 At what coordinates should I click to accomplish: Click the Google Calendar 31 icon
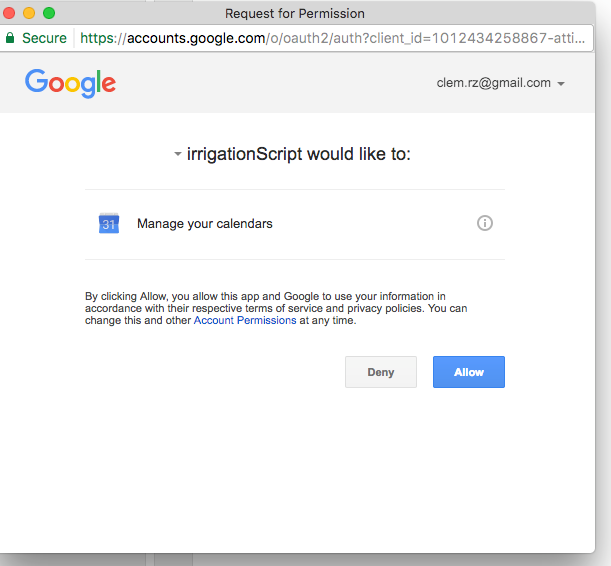(x=109, y=224)
